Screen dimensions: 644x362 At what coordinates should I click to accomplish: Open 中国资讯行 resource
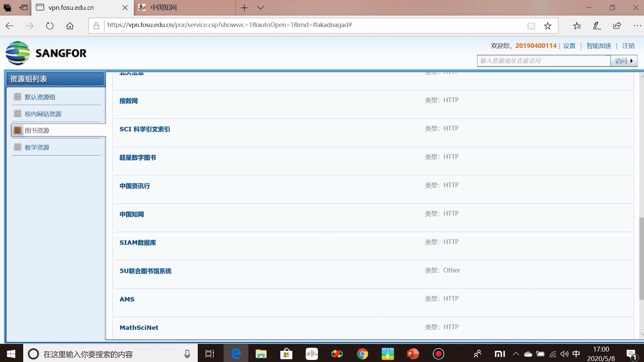click(135, 186)
